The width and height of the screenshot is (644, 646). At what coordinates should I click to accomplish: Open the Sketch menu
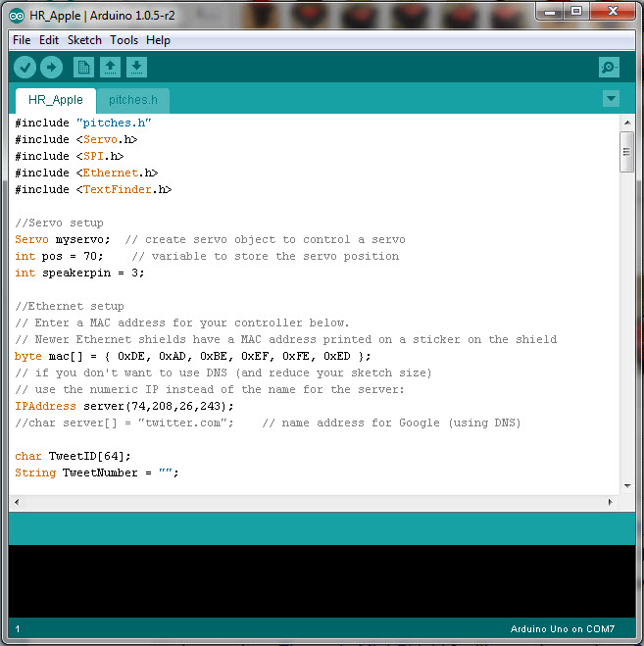(84, 40)
